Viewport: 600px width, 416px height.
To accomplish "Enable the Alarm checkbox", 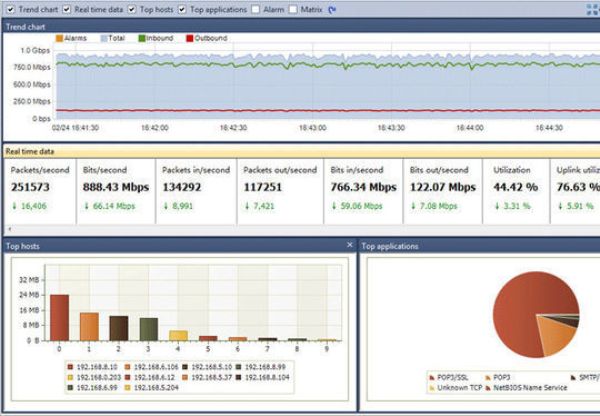I will [x=255, y=9].
